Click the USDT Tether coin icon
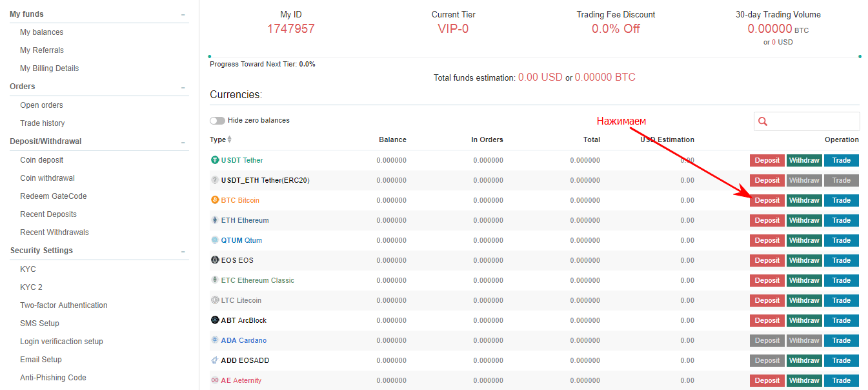Image resolution: width=868 pixels, height=390 pixels. [x=215, y=160]
